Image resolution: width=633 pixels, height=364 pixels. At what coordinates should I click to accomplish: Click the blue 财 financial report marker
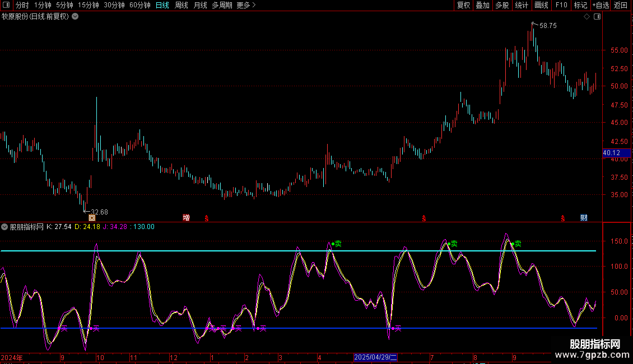[x=584, y=217]
